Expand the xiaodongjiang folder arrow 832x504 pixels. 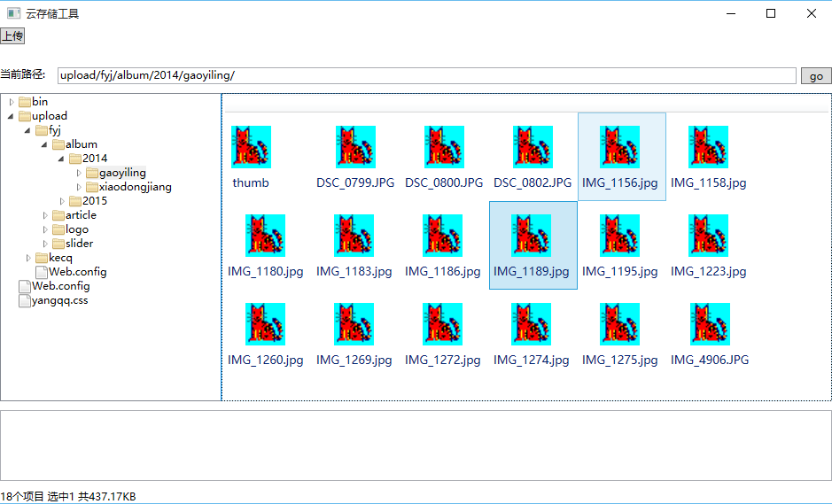tap(79, 187)
